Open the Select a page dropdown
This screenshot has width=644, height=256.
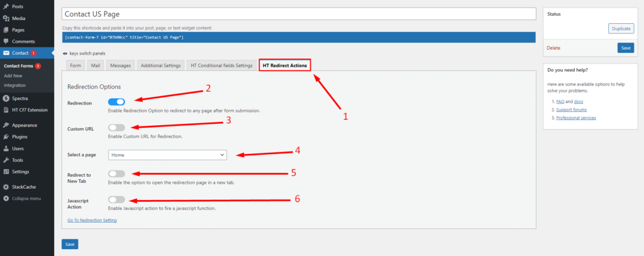(167, 154)
